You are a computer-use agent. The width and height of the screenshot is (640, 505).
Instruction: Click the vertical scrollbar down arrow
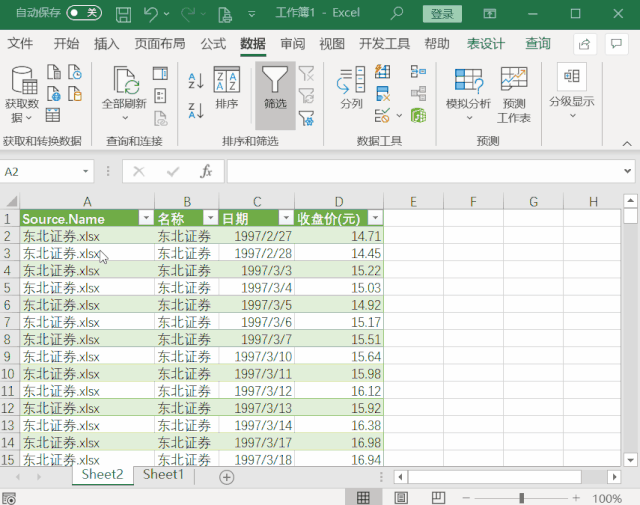pos(631,460)
